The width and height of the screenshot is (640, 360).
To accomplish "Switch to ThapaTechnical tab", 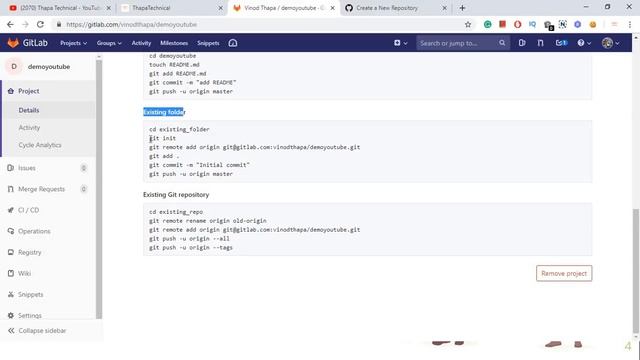I will coord(171,8).
